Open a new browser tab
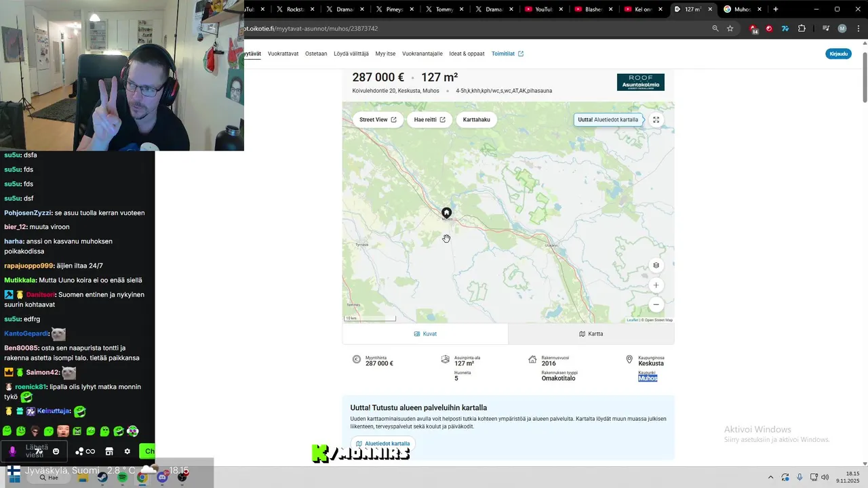The height and width of the screenshot is (488, 868). [x=775, y=9]
